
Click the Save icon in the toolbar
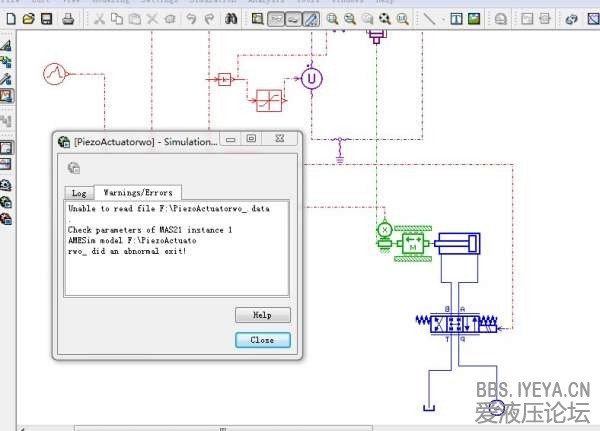click(45, 19)
